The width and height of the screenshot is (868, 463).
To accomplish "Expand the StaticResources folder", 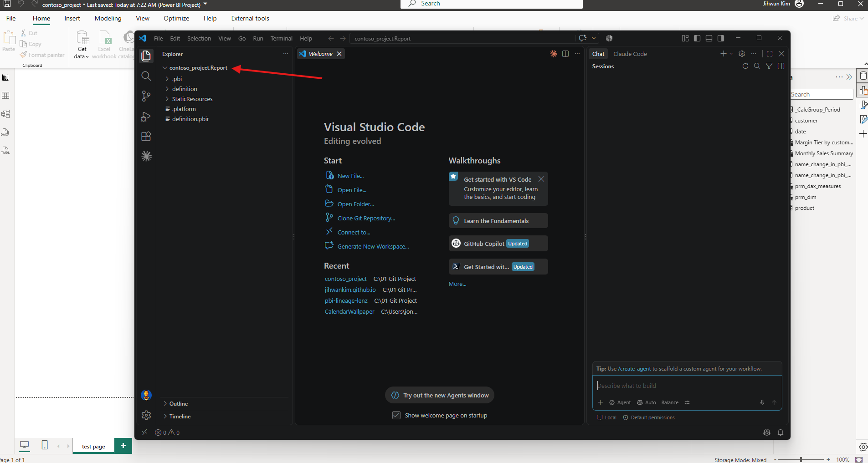I will pos(192,99).
